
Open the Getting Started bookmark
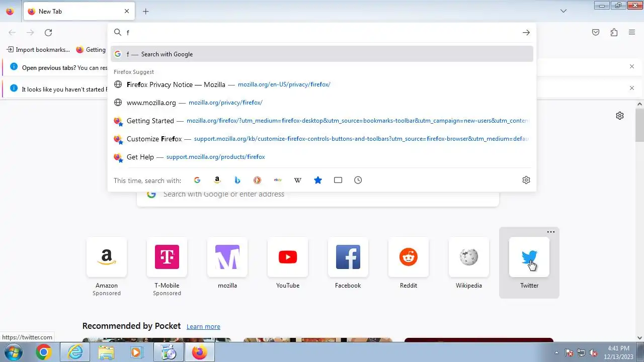91,50
